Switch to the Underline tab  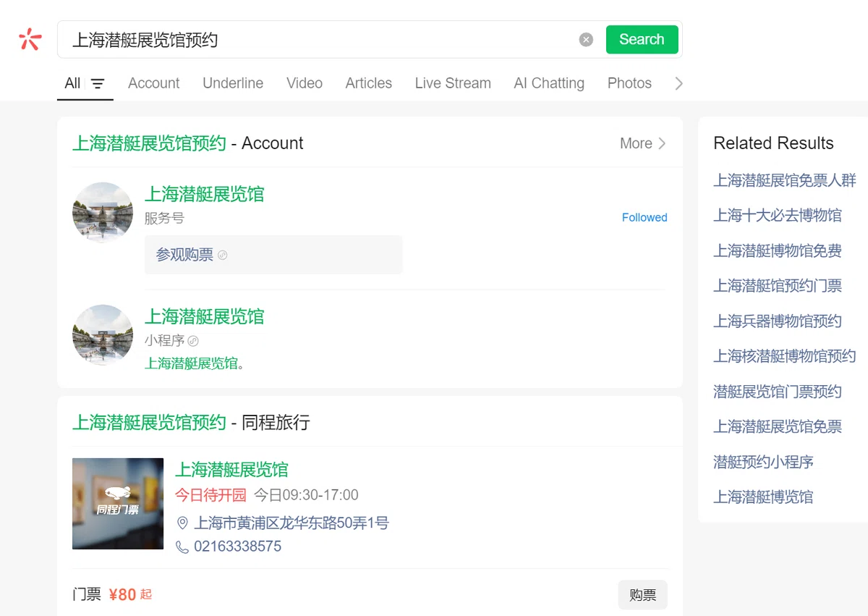233,83
